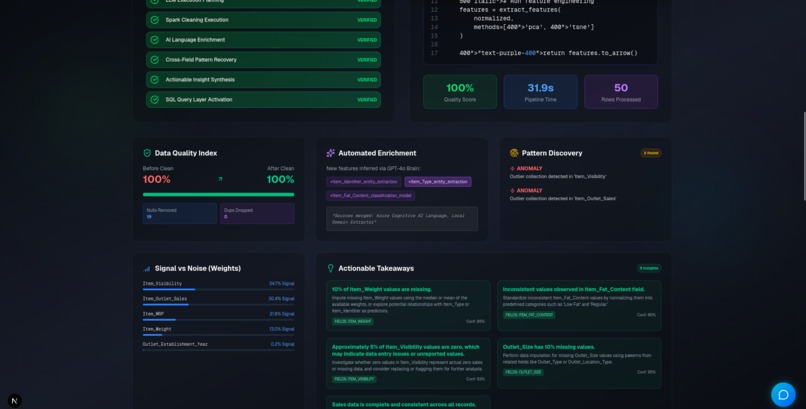The width and height of the screenshot is (806, 409).
Task: Open the chat bubble widget
Action: point(783,395)
